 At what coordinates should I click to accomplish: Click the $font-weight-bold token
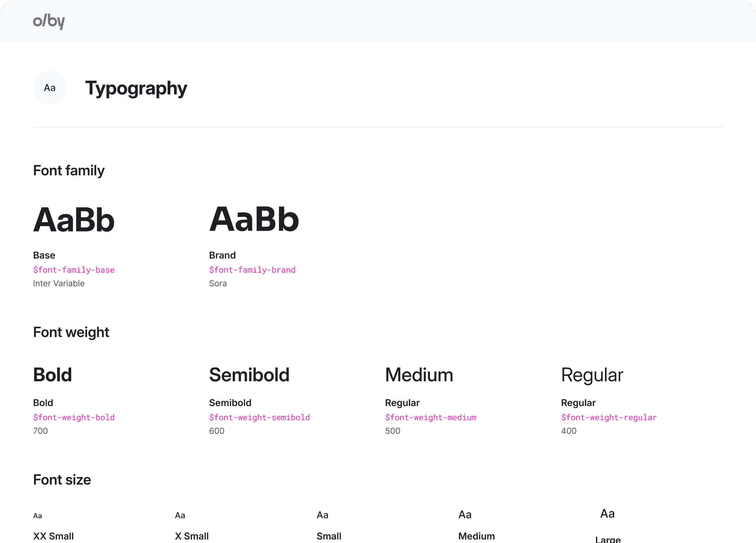click(x=74, y=417)
